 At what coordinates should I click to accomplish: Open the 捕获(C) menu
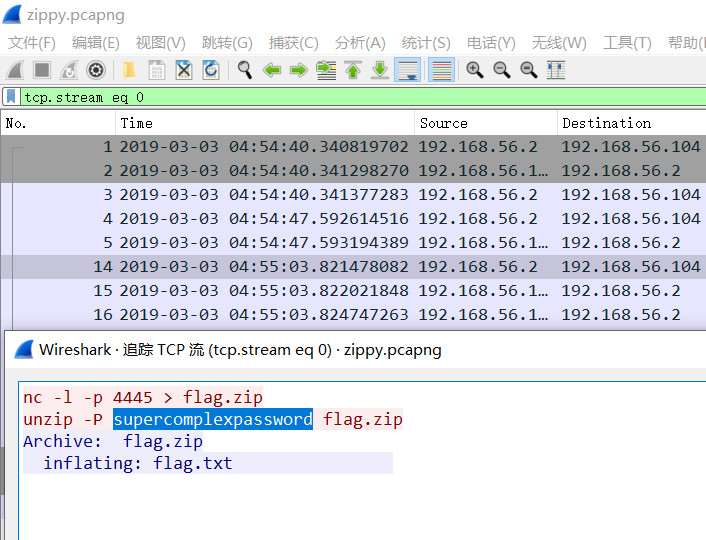(x=294, y=43)
